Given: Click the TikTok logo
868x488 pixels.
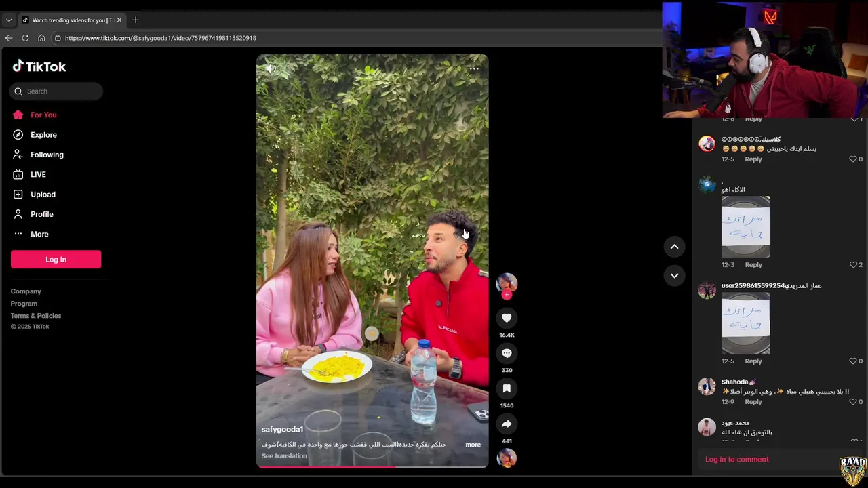Looking at the screenshot, I should coord(39,66).
